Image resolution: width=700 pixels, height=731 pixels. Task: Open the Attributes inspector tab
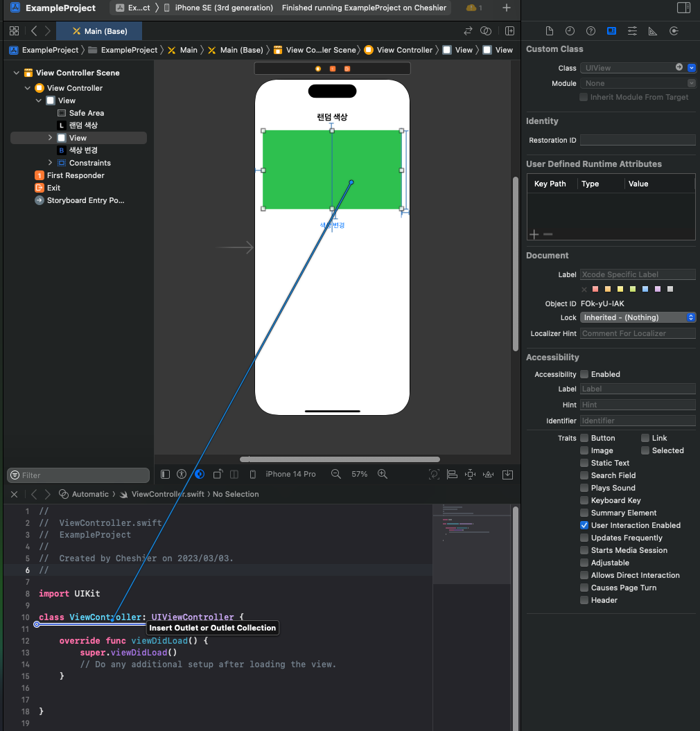pos(632,30)
